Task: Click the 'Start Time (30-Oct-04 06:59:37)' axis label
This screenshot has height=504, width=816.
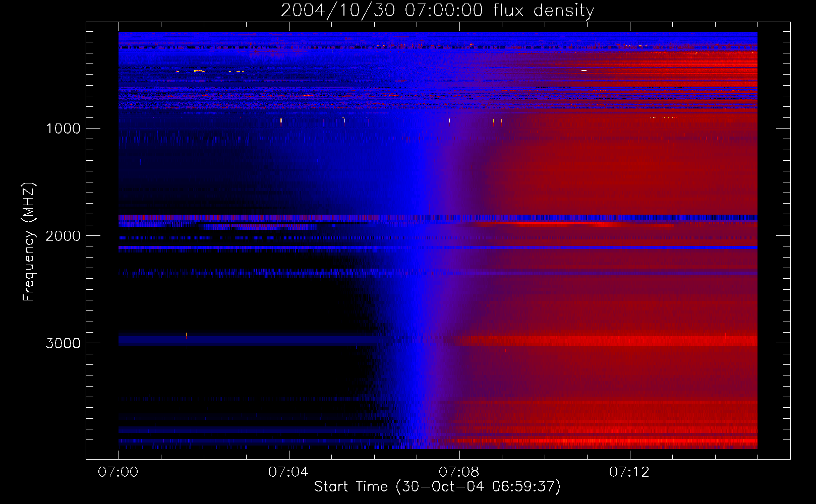Action: pos(437,487)
